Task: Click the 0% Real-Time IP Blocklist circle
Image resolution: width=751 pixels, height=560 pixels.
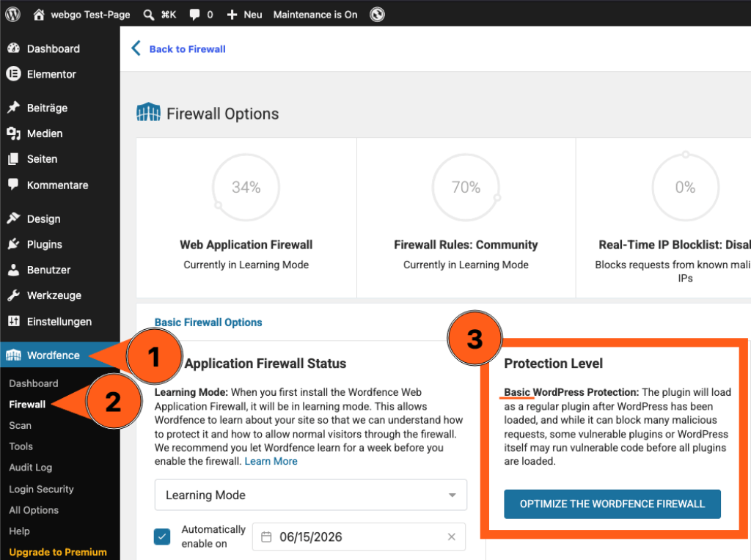Action: (x=686, y=187)
